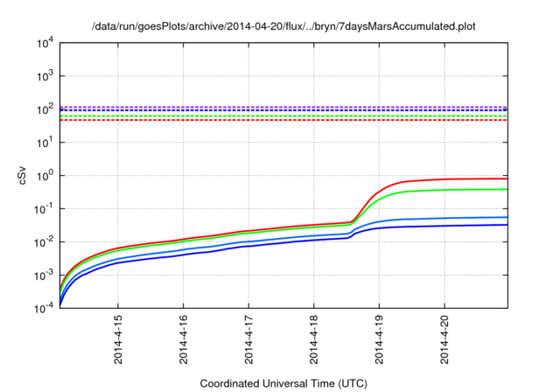Click the 10^2 y-axis tick label
Image resolution: width=560 pixels, height=392 pixels.
coord(45,109)
